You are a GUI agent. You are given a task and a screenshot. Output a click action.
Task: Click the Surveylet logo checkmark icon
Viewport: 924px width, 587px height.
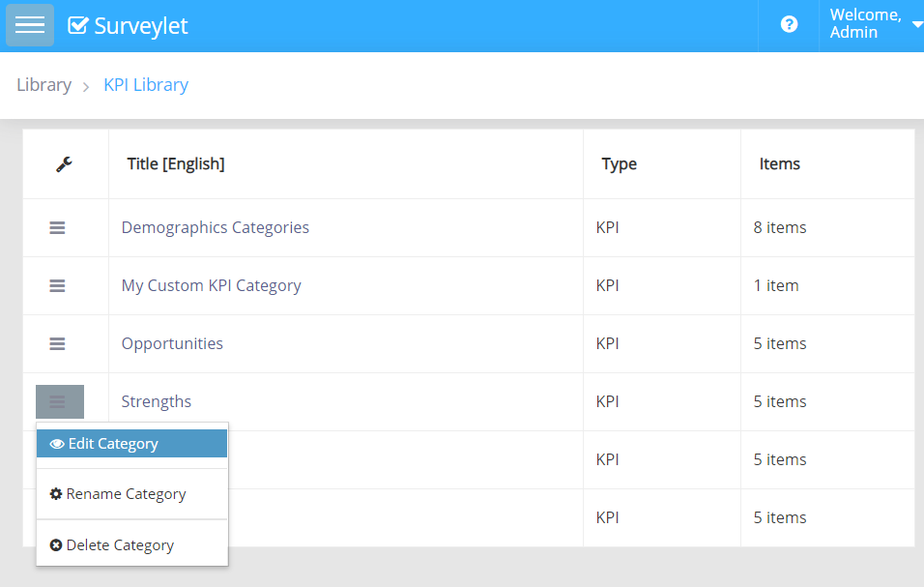tap(78, 26)
